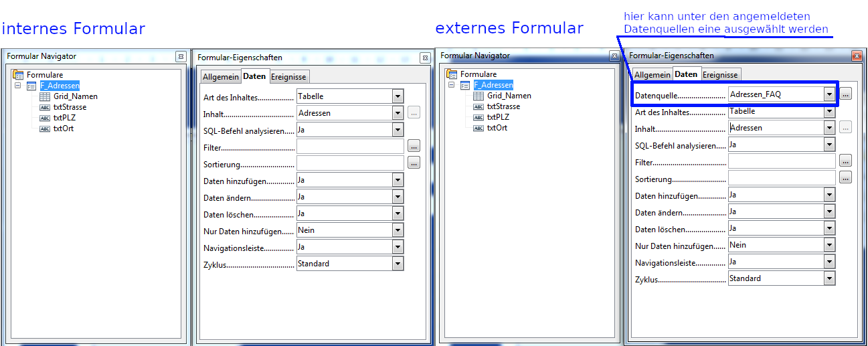Select F_Adressen in internal Formular Navigator
Viewport: 868px width, 346px height.
coord(60,86)
